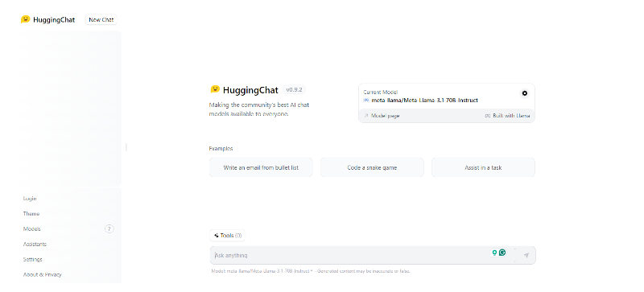Click the meta-llama/Meta-Llama-3.1-70B-Instruct model name
This screenshot has width=644, height=292.
point(424,101)
